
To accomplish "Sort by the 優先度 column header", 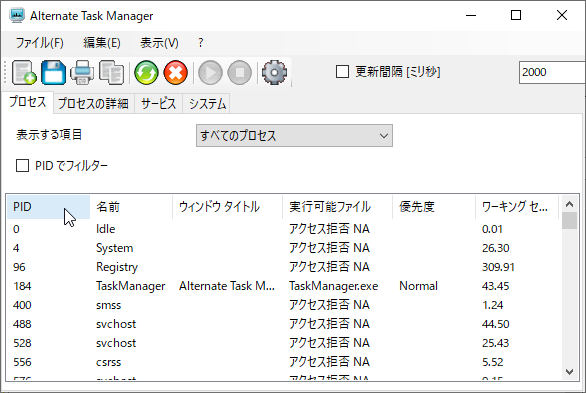I will [434, 207].
